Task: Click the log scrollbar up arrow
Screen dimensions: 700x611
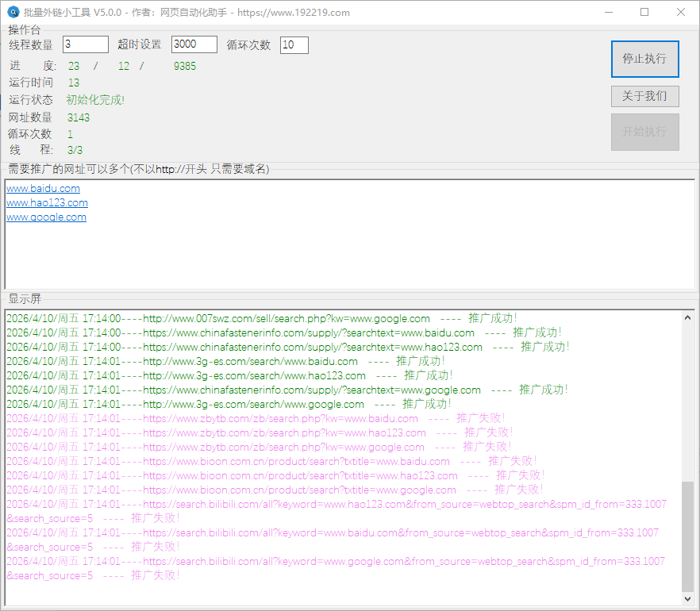Action: pyautogui.click(x=687, y=317)
